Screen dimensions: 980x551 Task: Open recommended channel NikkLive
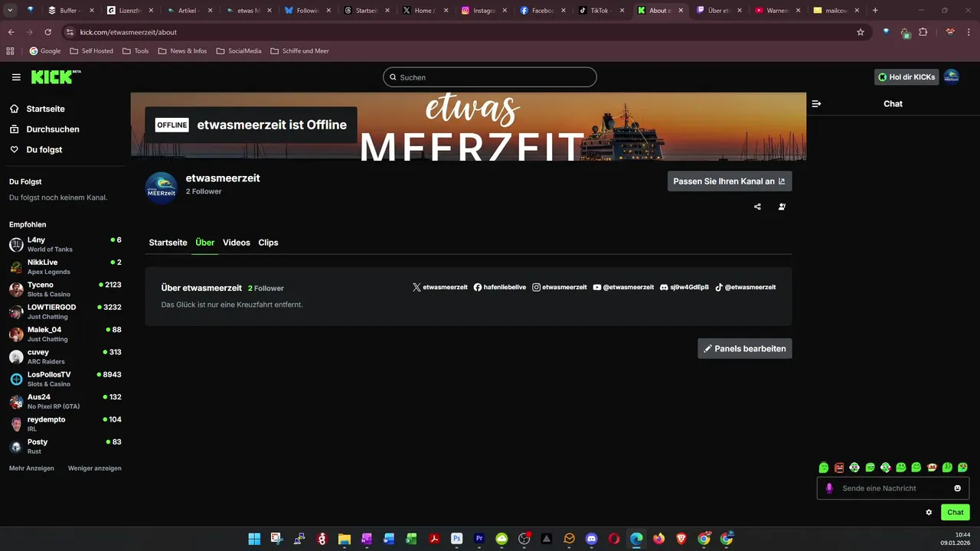[65, 267]
